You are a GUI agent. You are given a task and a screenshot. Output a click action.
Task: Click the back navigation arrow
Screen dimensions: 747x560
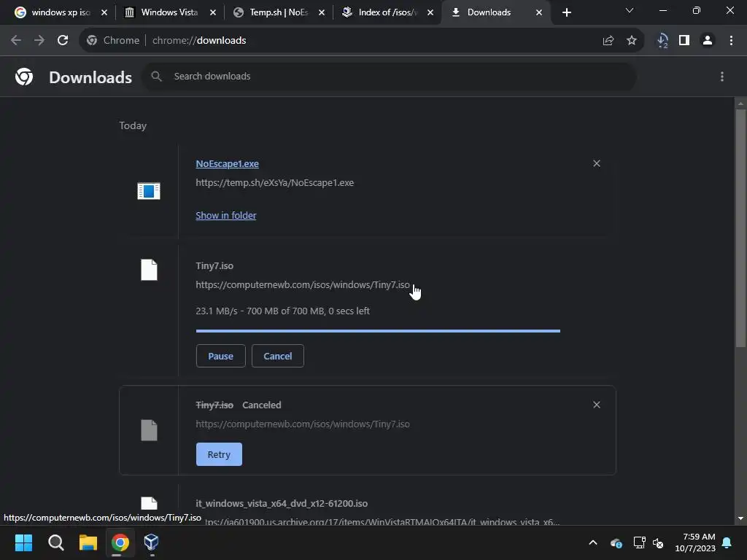(16, 41)
